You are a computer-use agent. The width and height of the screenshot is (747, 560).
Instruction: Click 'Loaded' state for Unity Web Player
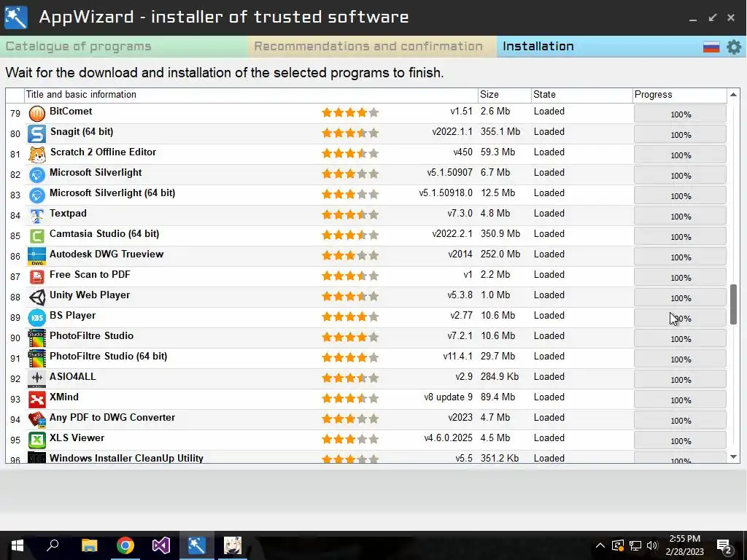pos(549,295)
